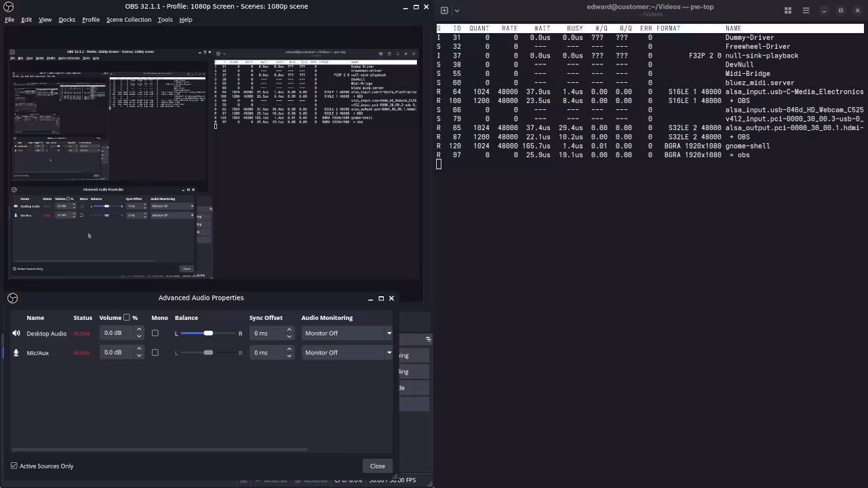Click the OBS dock panel float icon
868x488 pixels.
tap(428, 339)
